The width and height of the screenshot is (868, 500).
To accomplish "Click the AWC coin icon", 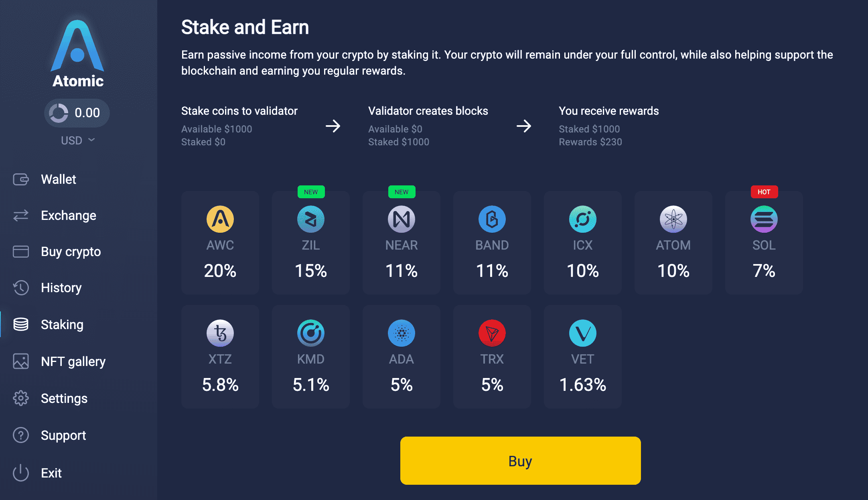I will tap(220, 219).
